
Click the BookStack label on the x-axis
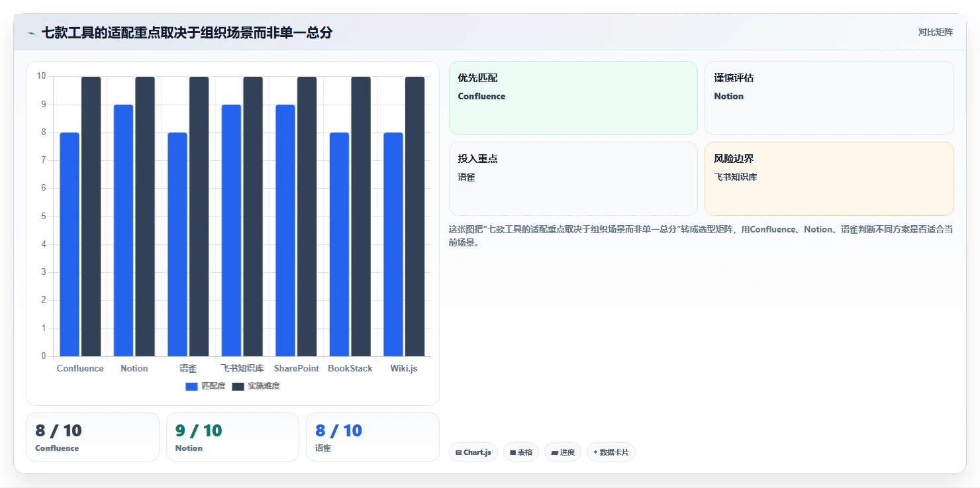350,368
